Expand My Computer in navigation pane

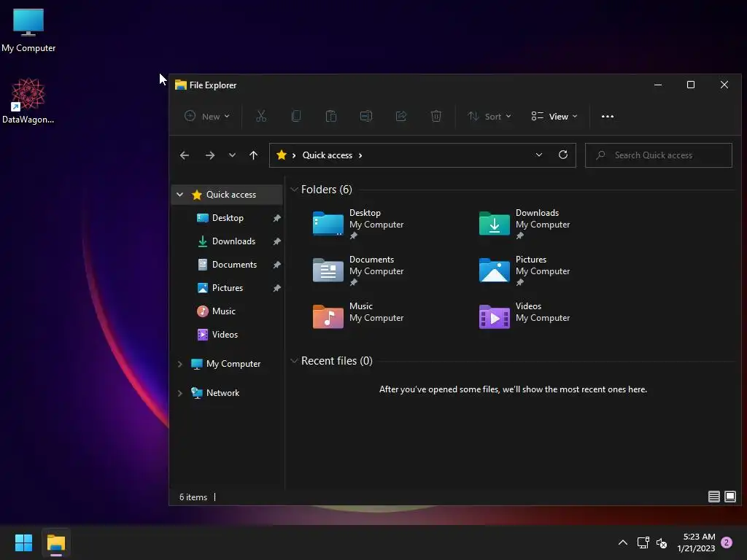tap(179, 364)
